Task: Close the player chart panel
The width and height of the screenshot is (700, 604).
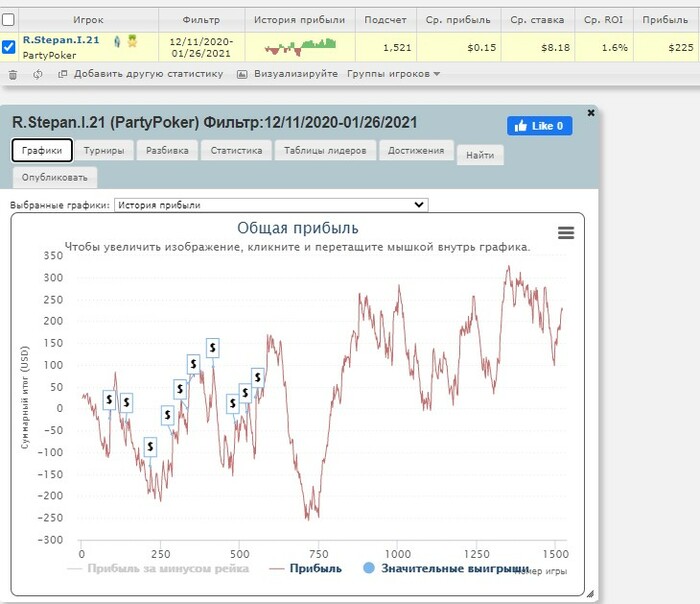Action: click(x=591, y=112)
